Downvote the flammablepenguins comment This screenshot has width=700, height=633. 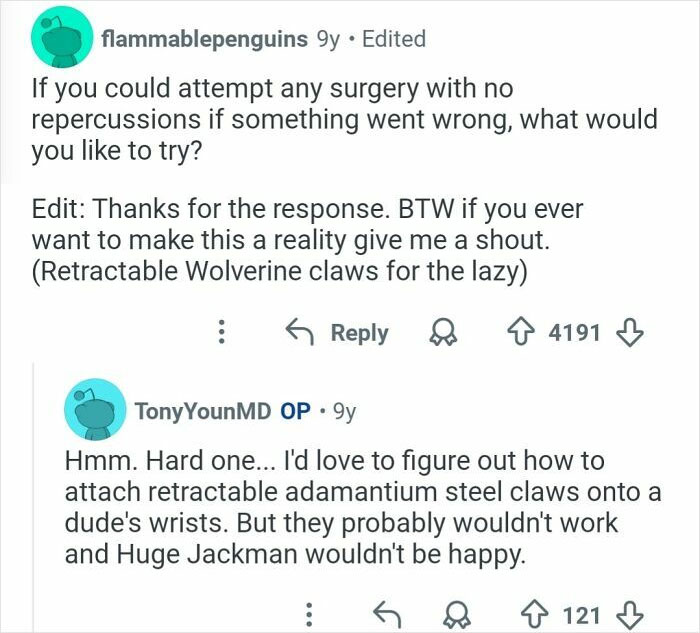click(x=627, y=332)
